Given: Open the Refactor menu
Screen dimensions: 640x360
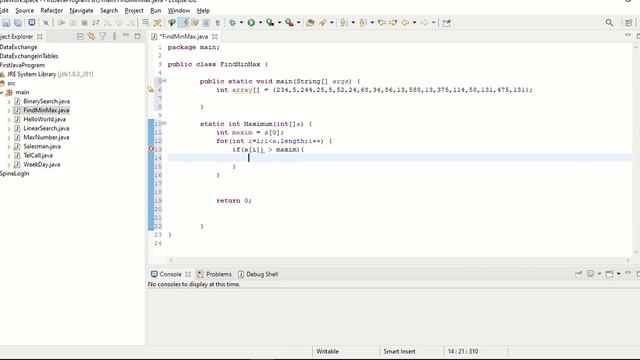Looking at the screenshot, I should point(51,10).
